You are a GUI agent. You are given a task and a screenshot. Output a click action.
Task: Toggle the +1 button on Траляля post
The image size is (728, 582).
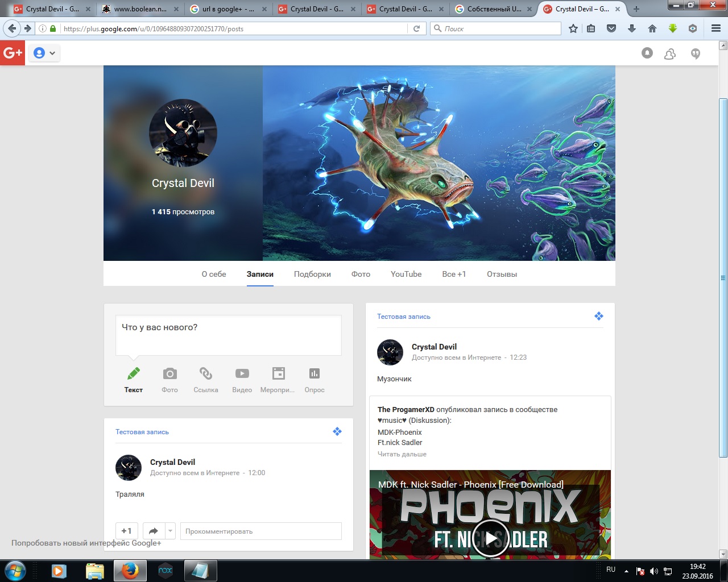pos(126,531)
